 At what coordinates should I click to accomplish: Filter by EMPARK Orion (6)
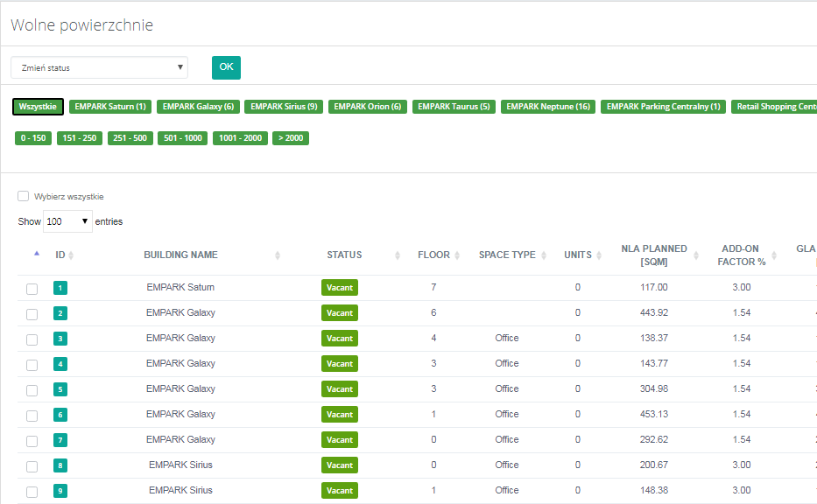pos(367,107)
